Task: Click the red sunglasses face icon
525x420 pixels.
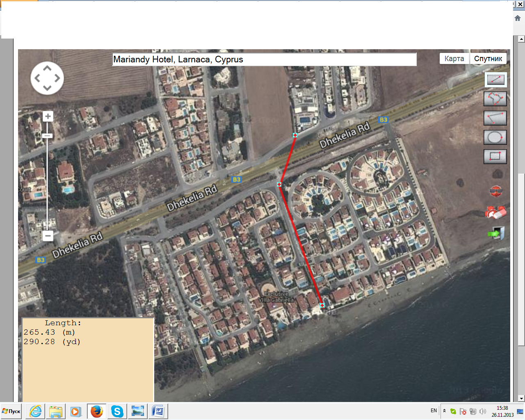Action: (x=496, y=191)
